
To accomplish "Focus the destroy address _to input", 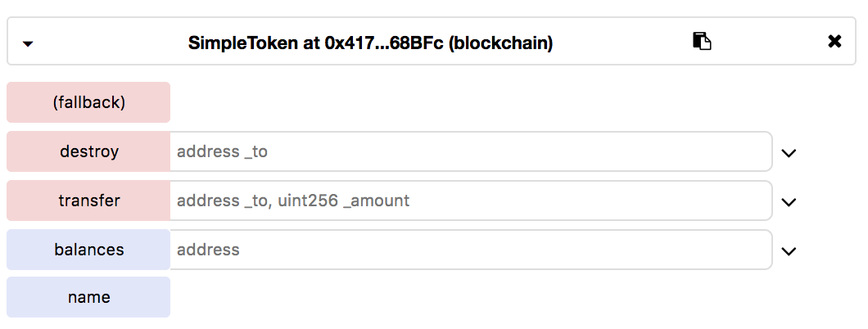I will click(x=470, y=151).
